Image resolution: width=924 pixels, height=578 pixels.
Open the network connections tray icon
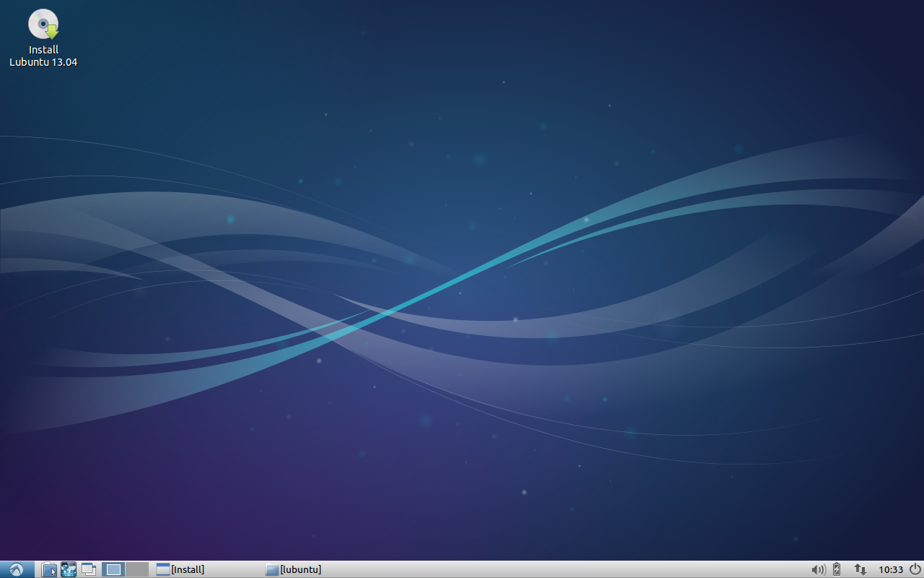(860, 569)
